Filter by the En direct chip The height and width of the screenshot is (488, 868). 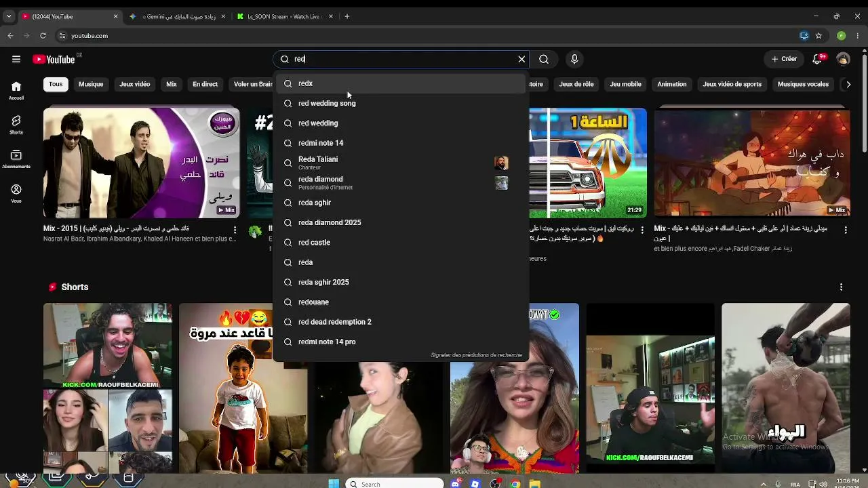click(x=205, y=84)
